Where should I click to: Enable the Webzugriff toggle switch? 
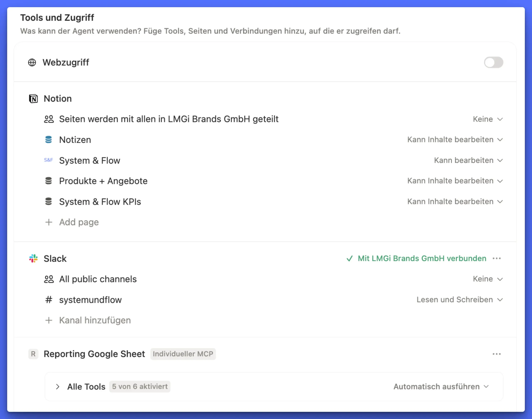click(x=493, y=63)
